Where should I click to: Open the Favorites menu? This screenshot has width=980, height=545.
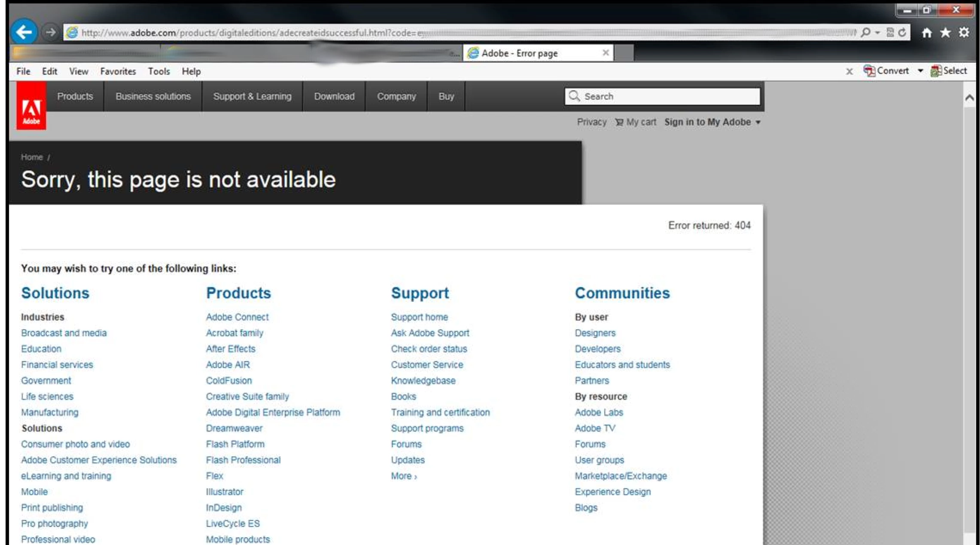pyautogui.click(x=118, y=71)
